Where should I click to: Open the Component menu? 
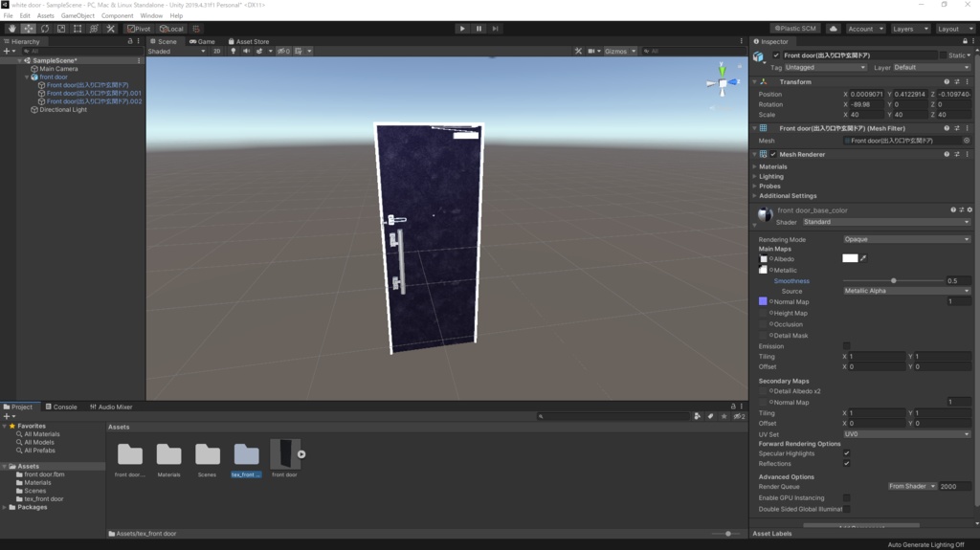(x=117, y=15)
